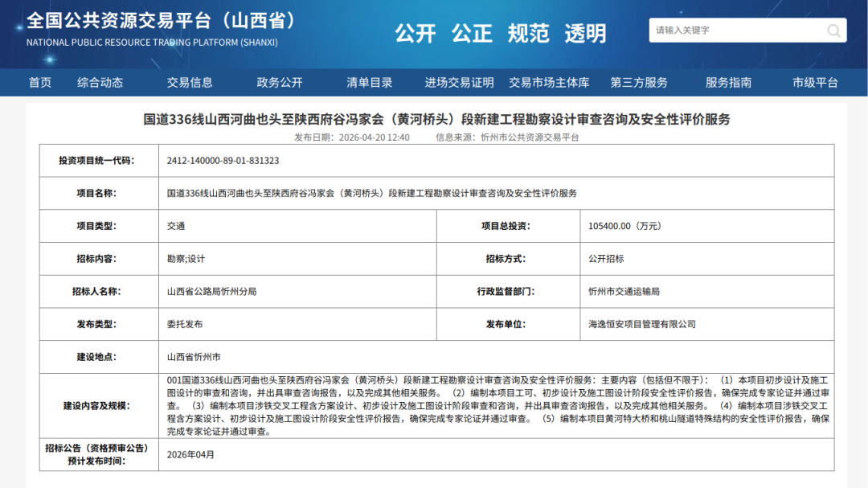Screen dimensions: 868x488
Task: Open the 政务公开 menu item
Action: pyautogui.click(x=279, y=82)
